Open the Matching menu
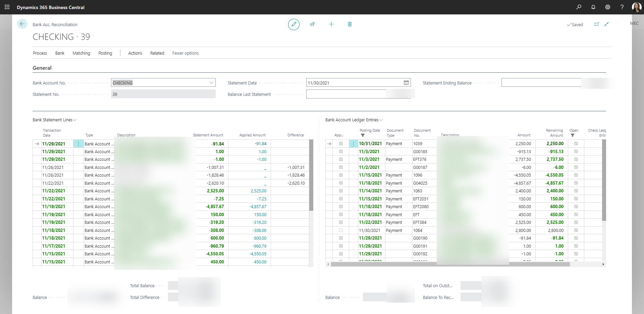Screen dimensions: 644x314 coord(81,53)
